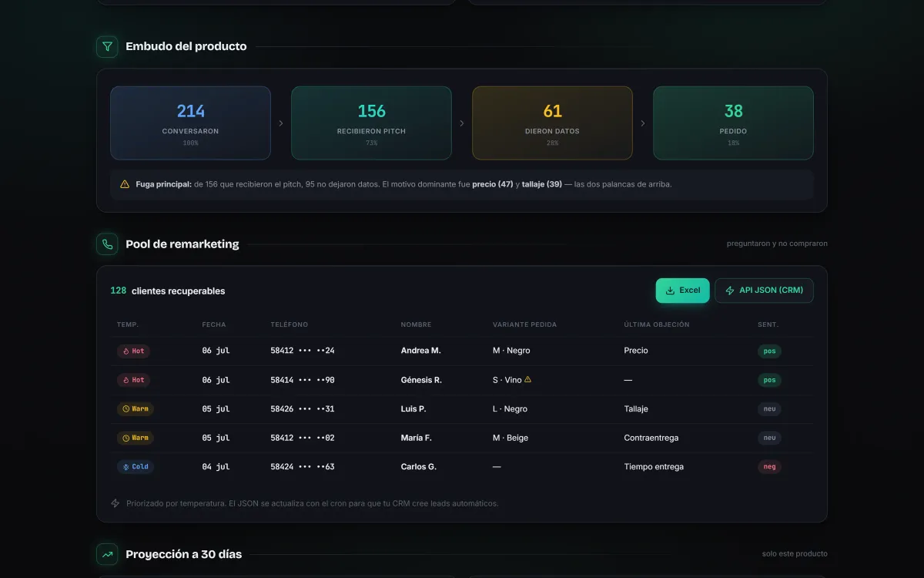Click the name Carlos G.
924x578 pixels.
pyautogui.click(x=419, y=467)
